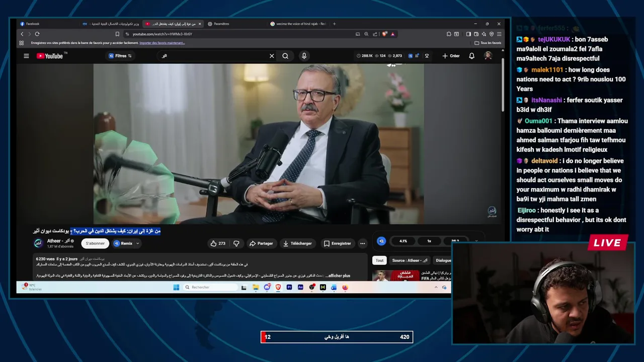The width and height of the screenshot is (644, 362).
Task: Click tejUKUKUK username in chat
Action: click(x=554, y=39)
